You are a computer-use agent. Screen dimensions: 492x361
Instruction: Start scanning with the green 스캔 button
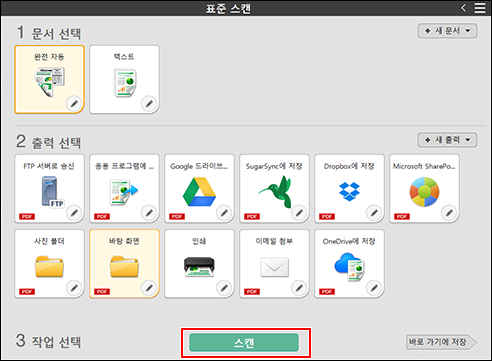(244, 342)
